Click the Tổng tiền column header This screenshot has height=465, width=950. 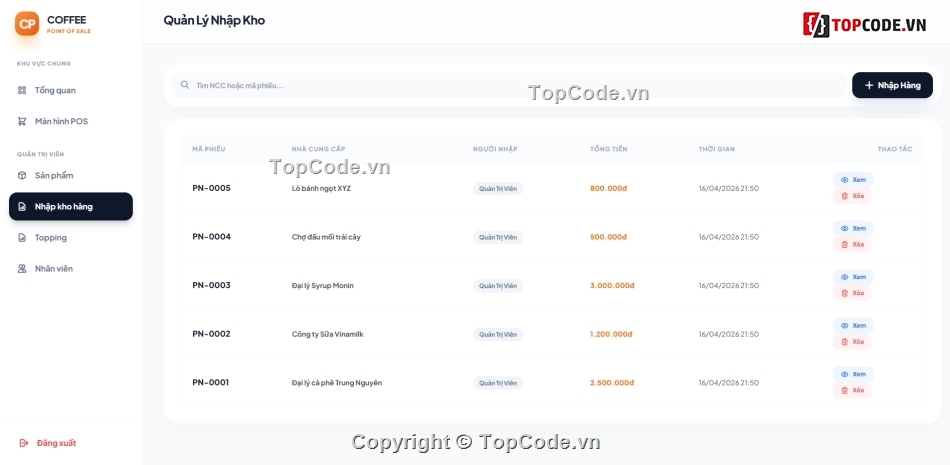608,149
